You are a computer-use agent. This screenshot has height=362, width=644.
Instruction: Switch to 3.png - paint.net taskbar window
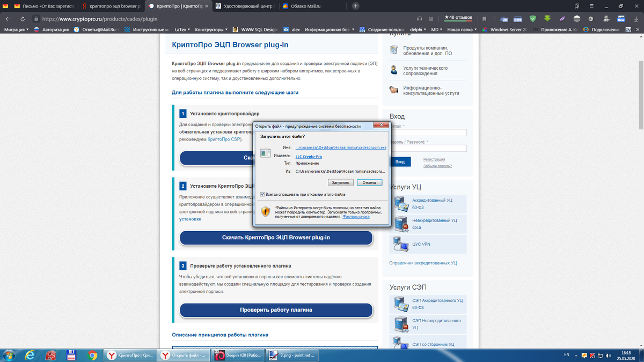pos(292,355)
